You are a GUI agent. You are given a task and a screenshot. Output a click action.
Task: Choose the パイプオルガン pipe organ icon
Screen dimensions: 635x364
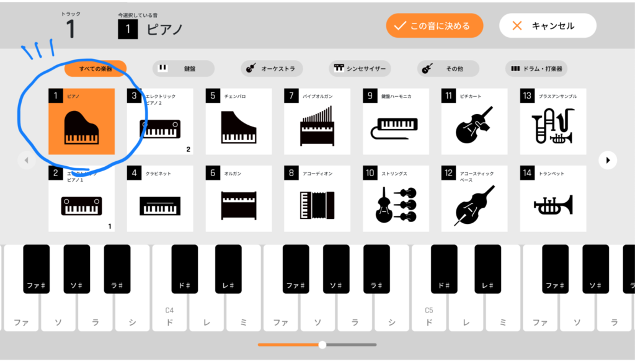[317, 122]
